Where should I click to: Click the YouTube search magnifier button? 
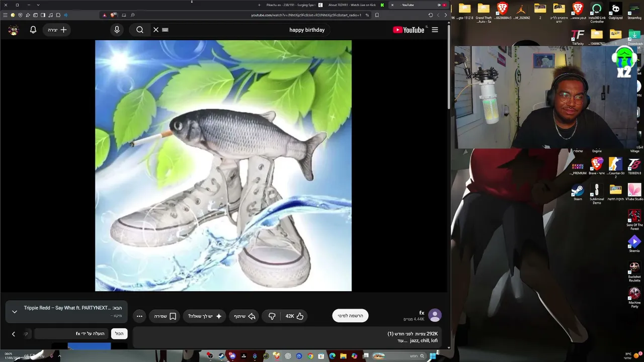[x=140, y=30]
